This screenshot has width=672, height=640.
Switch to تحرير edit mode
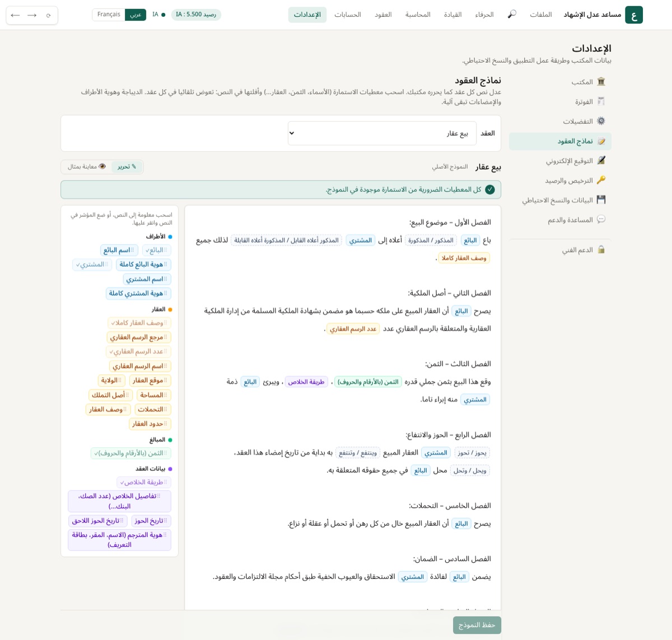pos(127,166)
